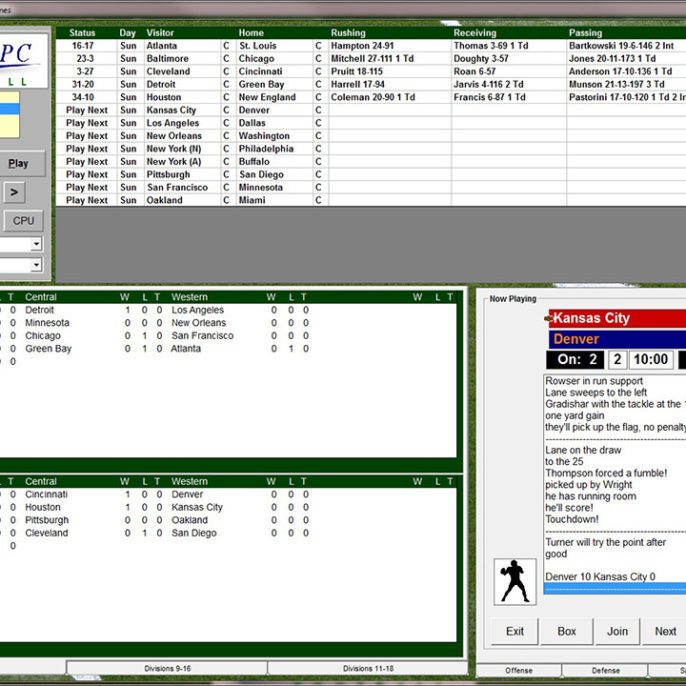This screenshot has width=686, height=686.
Task: Click the CPU button
Action: click(x=24, y=220)
